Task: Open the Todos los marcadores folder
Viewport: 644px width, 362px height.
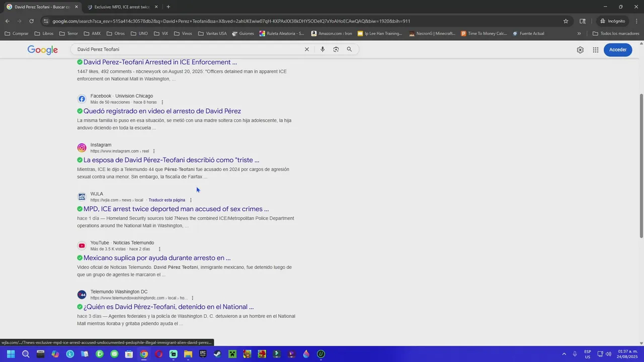Action: coord(616,34)
